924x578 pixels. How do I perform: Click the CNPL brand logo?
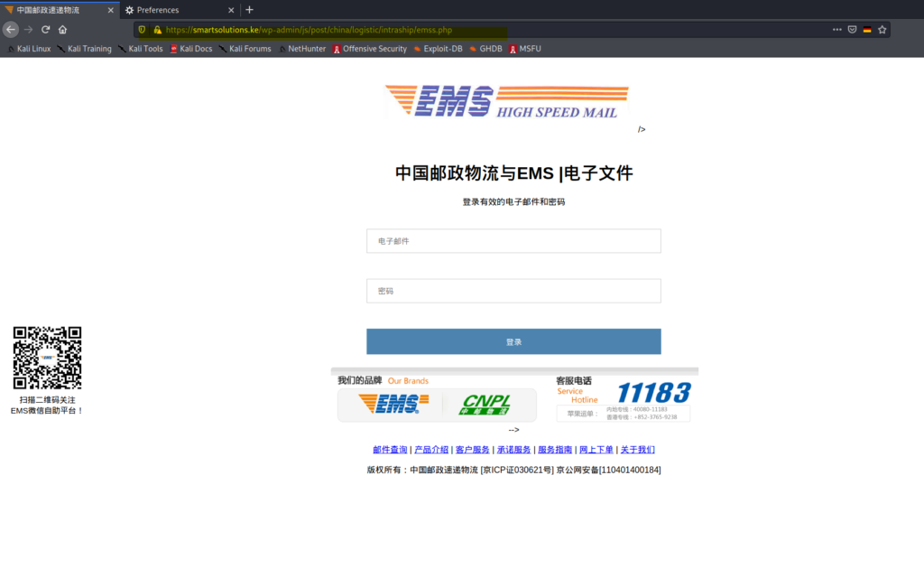coord(485,405)
